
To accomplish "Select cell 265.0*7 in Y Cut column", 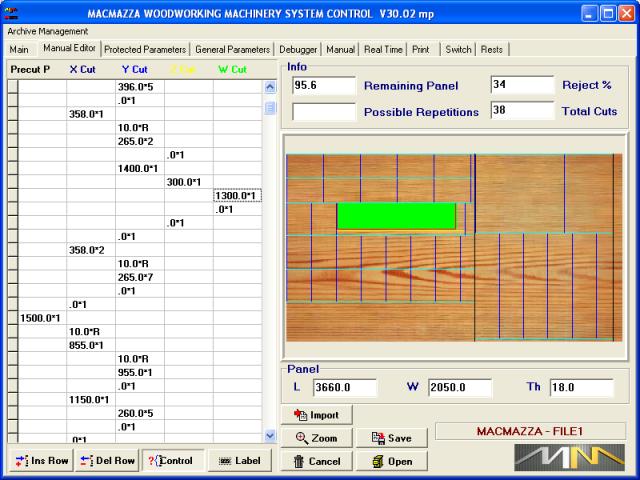I will [140, 277].
